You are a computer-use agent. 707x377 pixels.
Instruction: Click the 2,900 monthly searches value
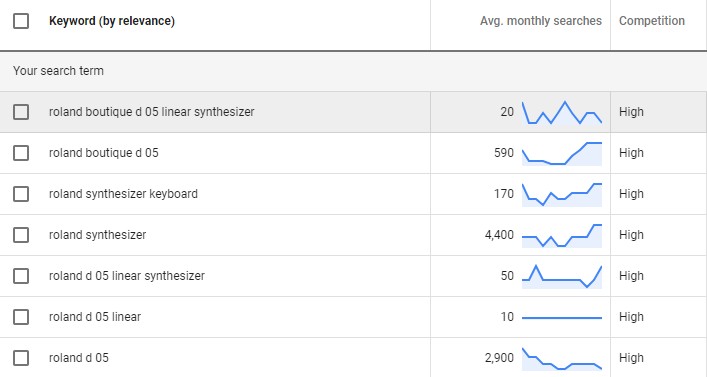click(x=499, y=358)
